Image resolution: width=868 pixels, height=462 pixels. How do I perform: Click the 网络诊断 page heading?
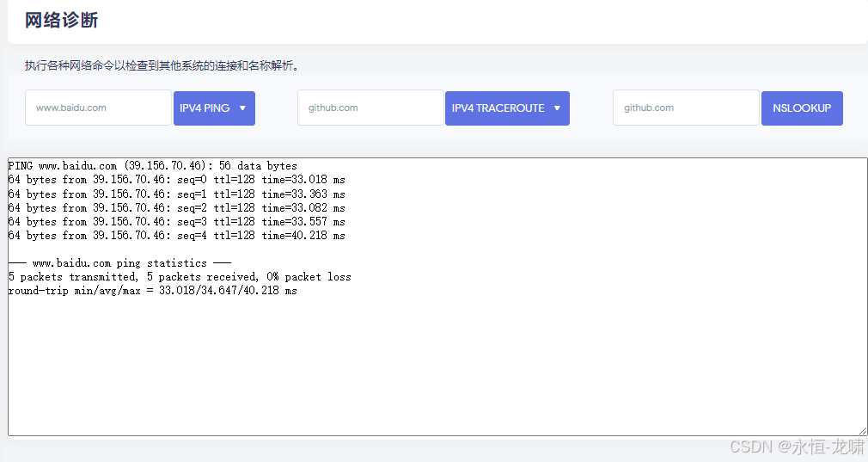point(61,21)
